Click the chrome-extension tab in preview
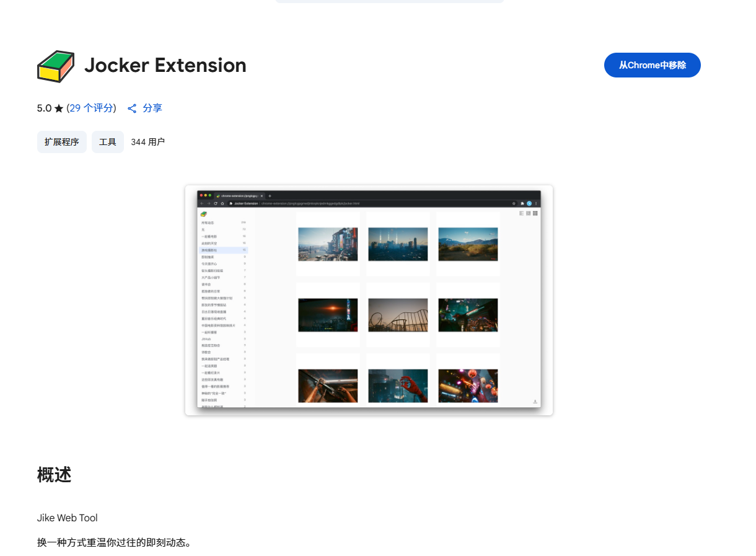 pos(239,195)
